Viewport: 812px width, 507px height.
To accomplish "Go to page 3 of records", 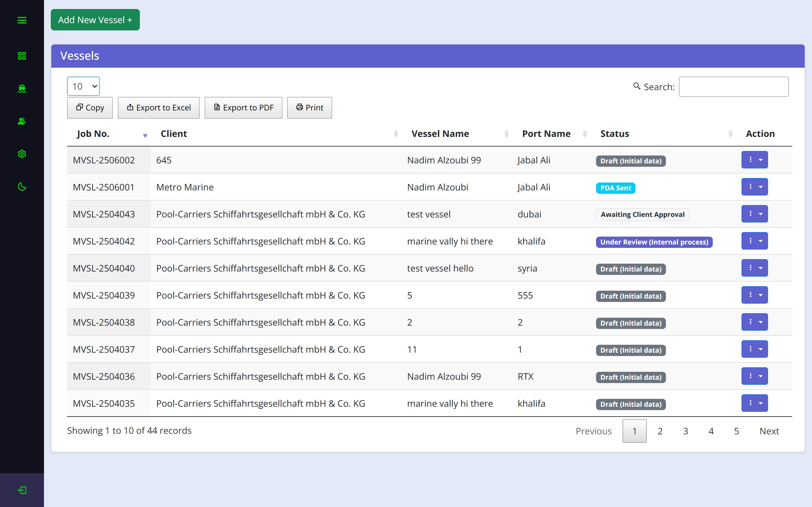I will point(685,431).
